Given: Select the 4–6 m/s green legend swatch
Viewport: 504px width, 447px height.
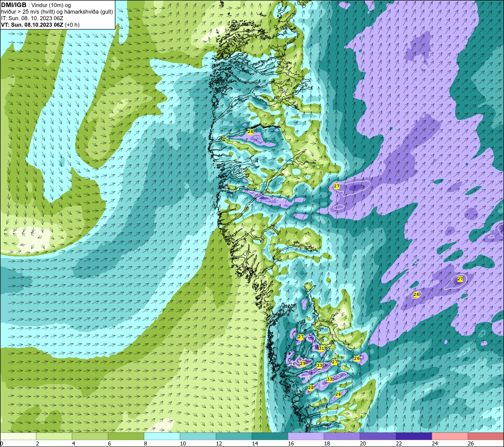Looking at the screenshot, I should pos(90,436).
